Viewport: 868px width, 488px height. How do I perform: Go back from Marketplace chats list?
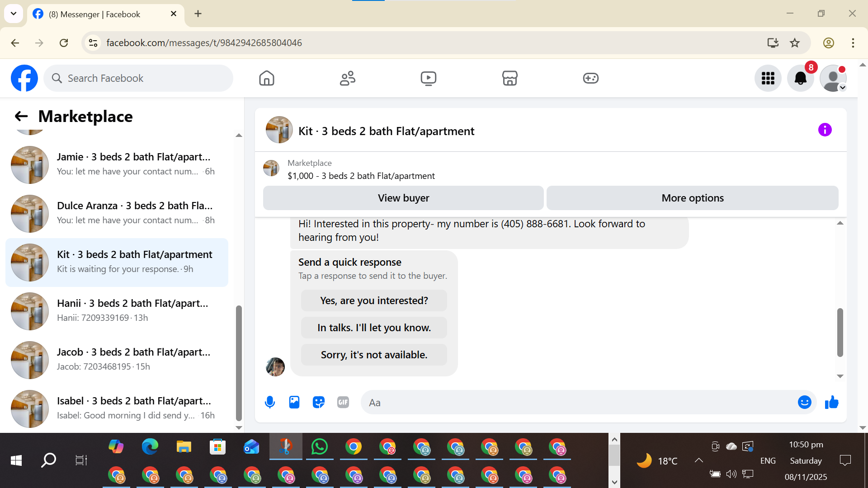(x=21, y=117)
